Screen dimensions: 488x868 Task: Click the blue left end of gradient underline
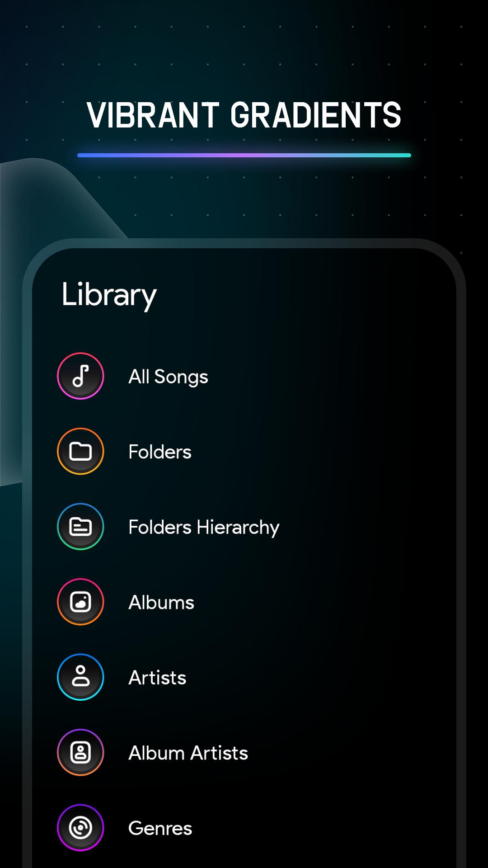(90, 155)
